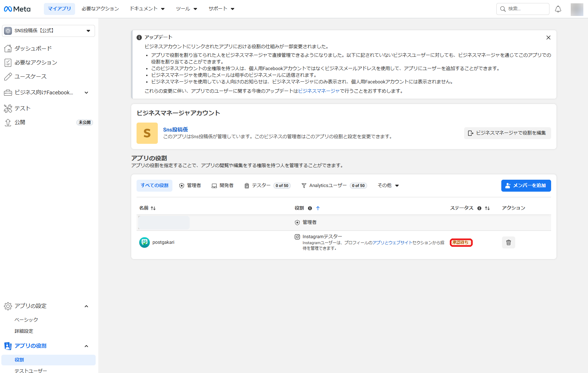Viewport: 588px width, 373px height.
Task: Close the アップデート notice
Action: [x=548, y=38]
